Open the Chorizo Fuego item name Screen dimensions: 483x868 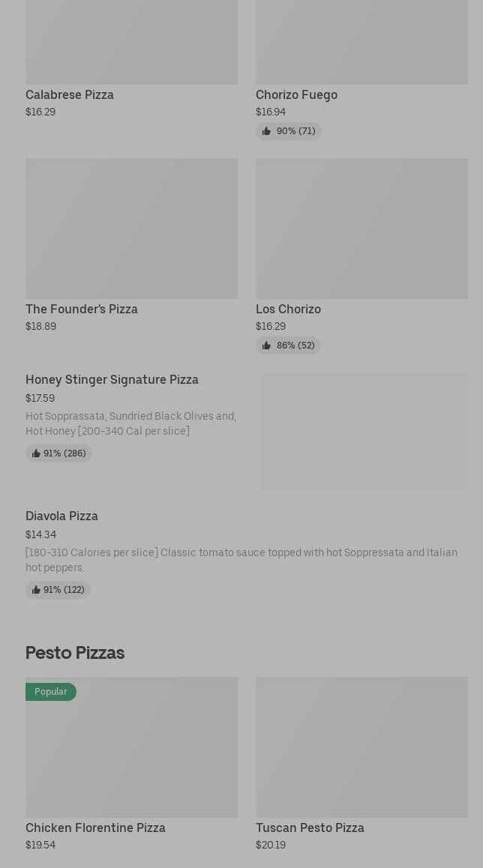tap(296, 94)
